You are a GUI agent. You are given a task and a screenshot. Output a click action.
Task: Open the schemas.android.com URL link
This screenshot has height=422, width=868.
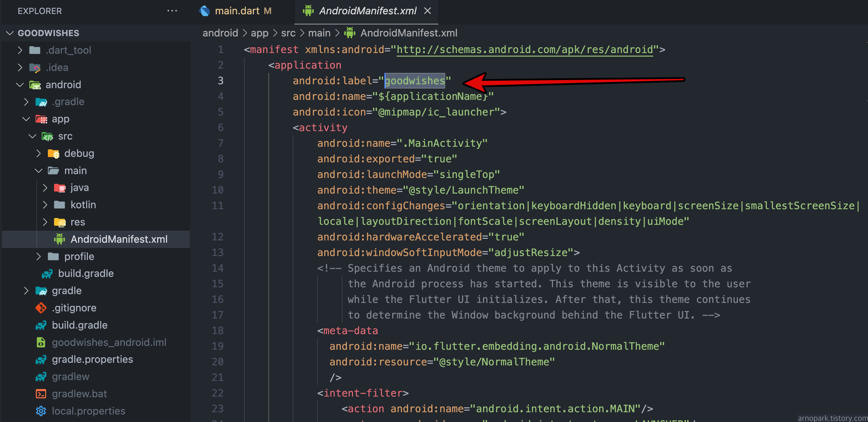pos(524,49)
